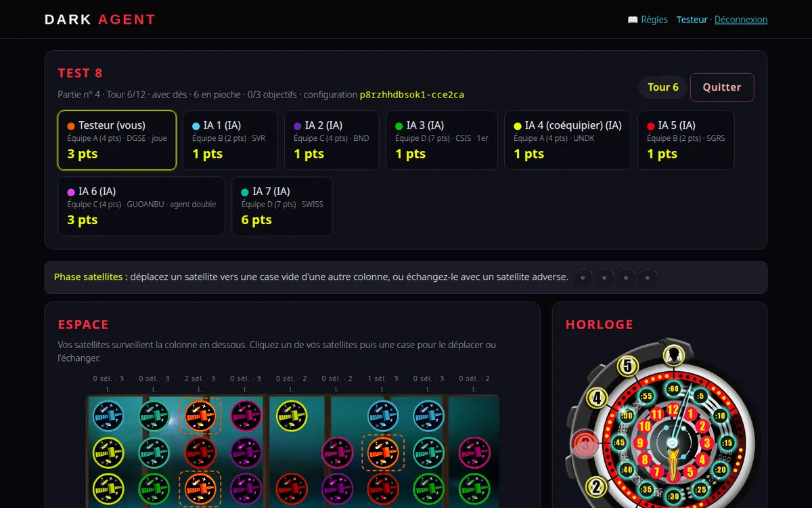Click the :45 minute marker on the clock

pyautogui.click(x=618, y=442)
